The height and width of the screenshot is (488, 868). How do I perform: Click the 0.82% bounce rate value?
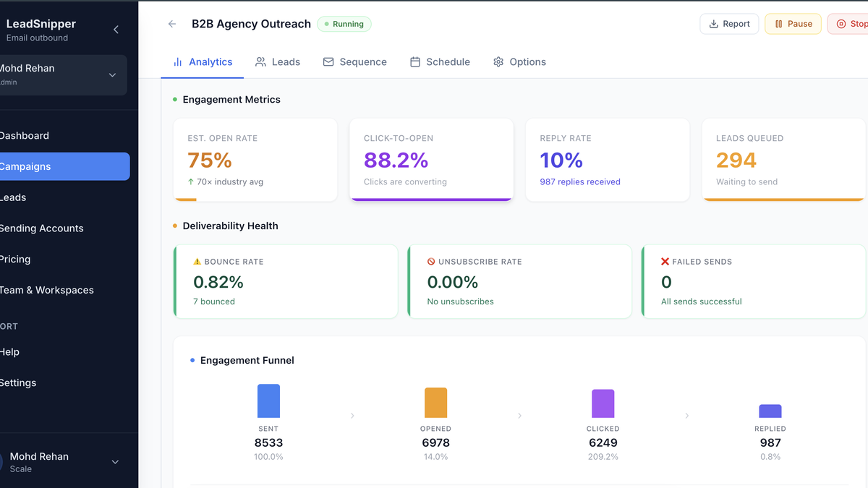pos(218,282)
